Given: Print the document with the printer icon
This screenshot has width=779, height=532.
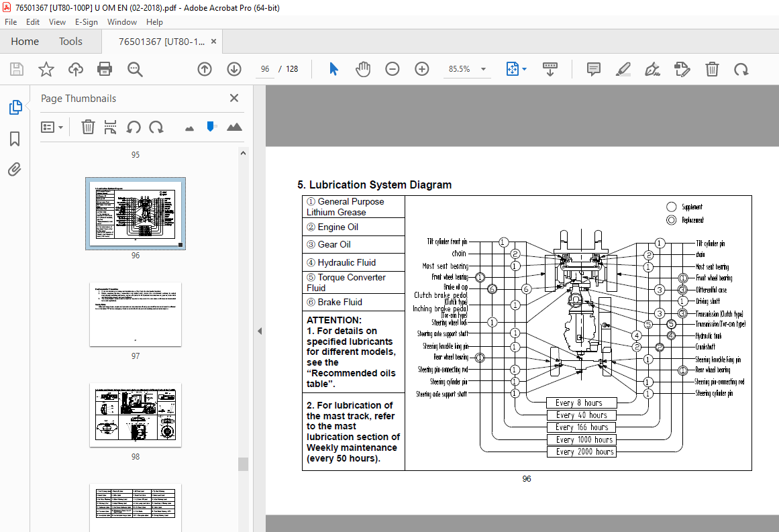Looking at the screenshot, I should [x=105, y=69].
